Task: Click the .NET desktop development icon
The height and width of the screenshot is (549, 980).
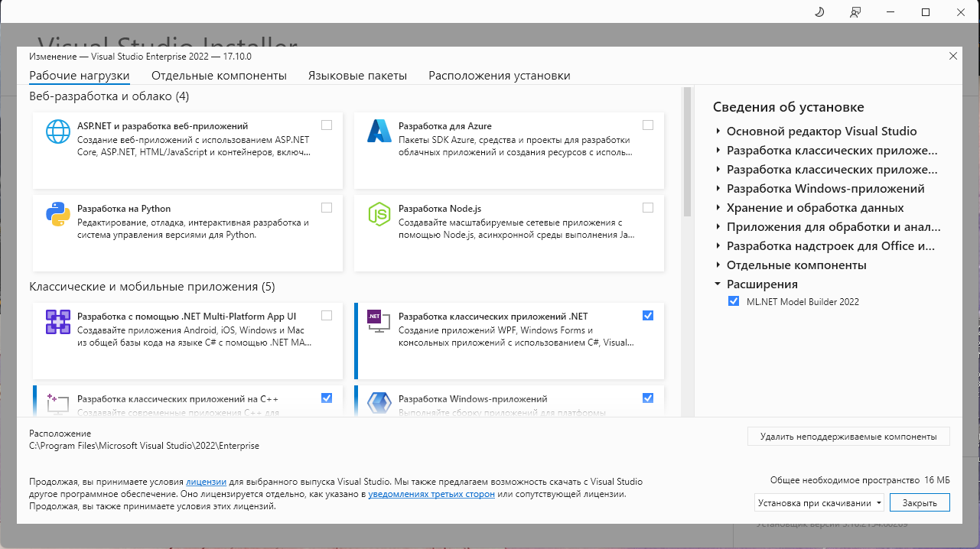Action: click(379, 322)
